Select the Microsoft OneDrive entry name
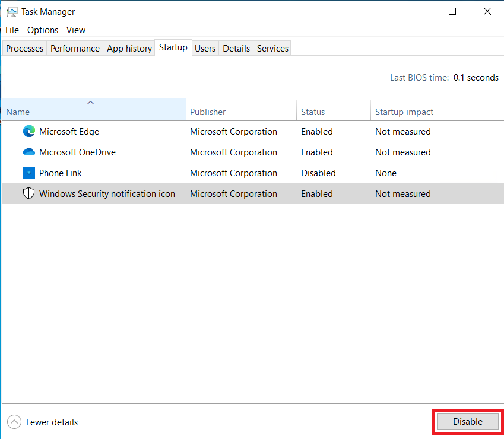 (77, 152)
